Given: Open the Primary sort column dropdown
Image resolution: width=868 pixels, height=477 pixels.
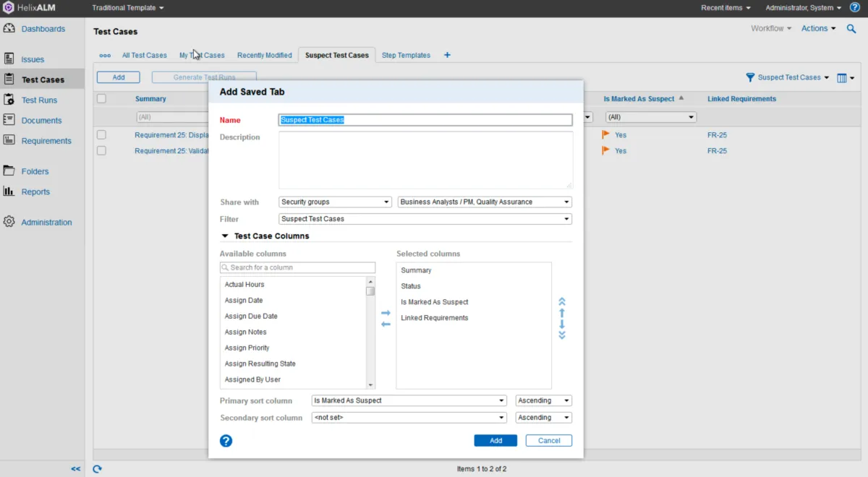Looking at the screenshot, I should coord(409,400).
